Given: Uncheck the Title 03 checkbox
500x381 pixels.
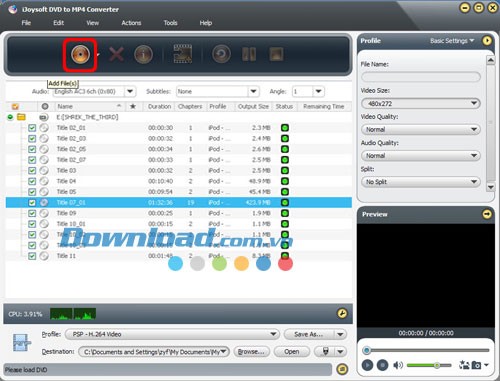Looking at the screenshot, I should click(x=32, y=170).
